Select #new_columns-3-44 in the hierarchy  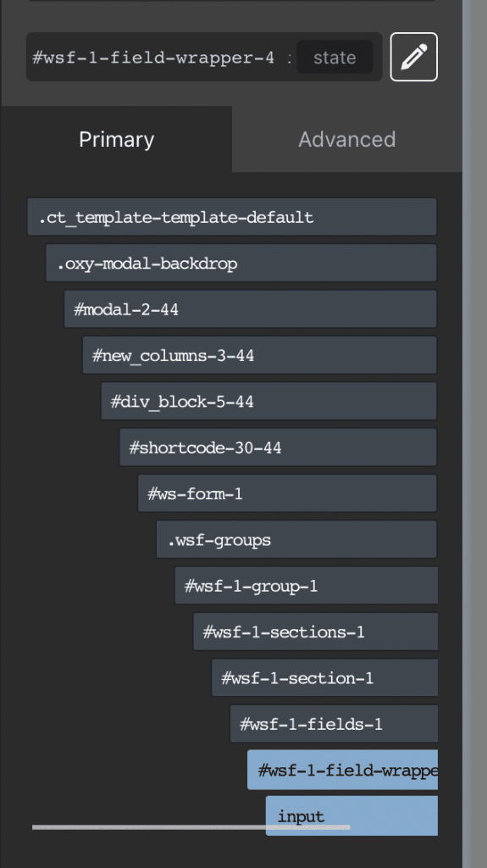point(259,355)
